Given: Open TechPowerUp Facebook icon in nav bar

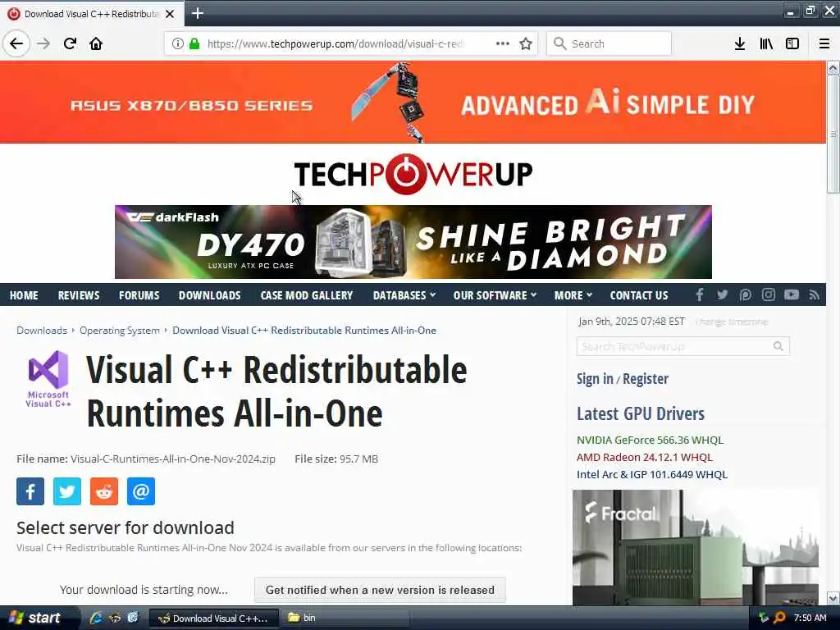Looking at the screenshot, I should 699,294.
